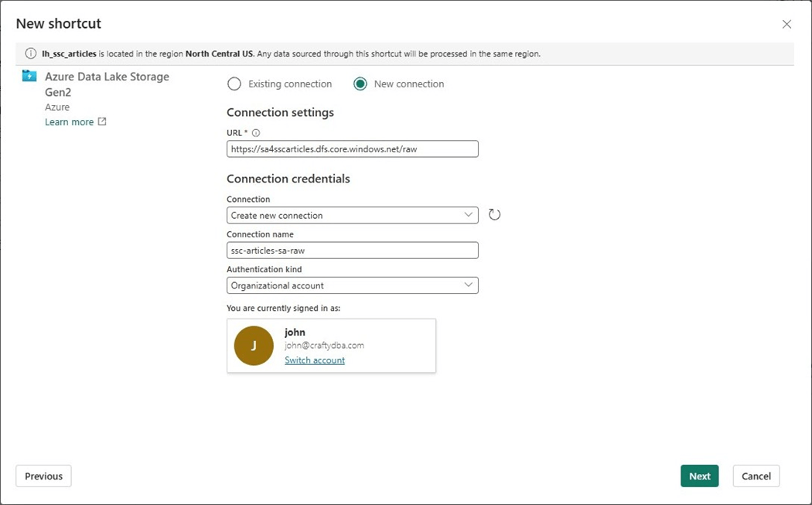Refresh the connection list
The image size is (812, 505).
(495, 214)
